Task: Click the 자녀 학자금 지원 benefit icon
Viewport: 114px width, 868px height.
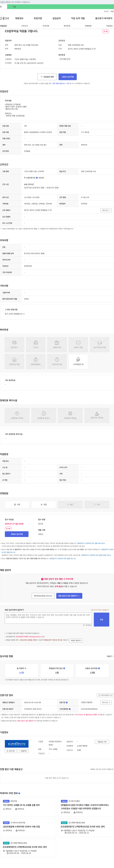Action: tap(100, 345)
